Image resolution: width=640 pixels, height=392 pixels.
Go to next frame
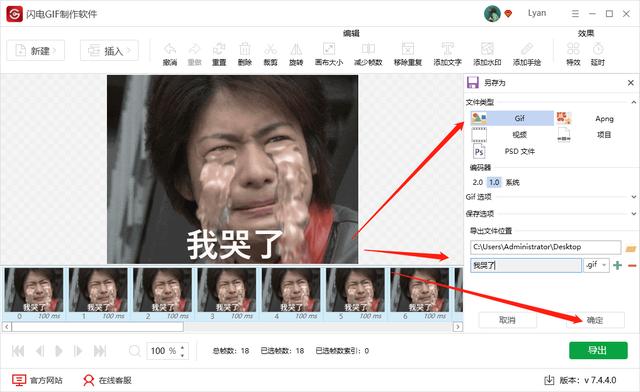tap(78, 351)
